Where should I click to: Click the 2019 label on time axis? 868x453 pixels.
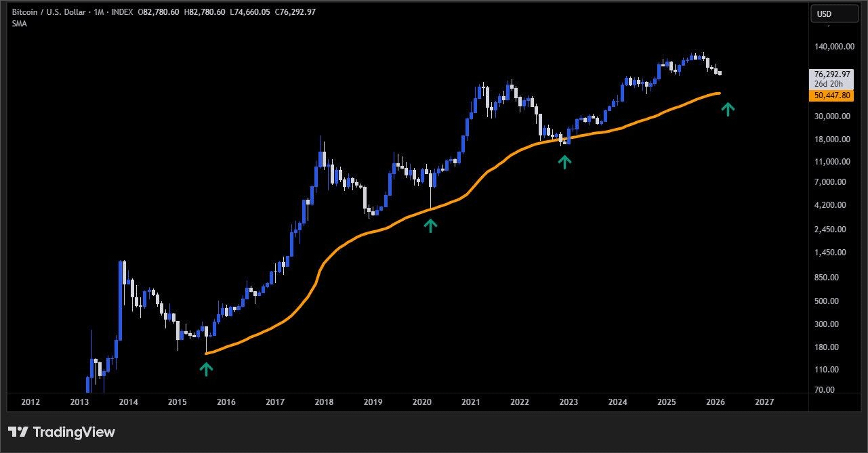pos(373,402)
